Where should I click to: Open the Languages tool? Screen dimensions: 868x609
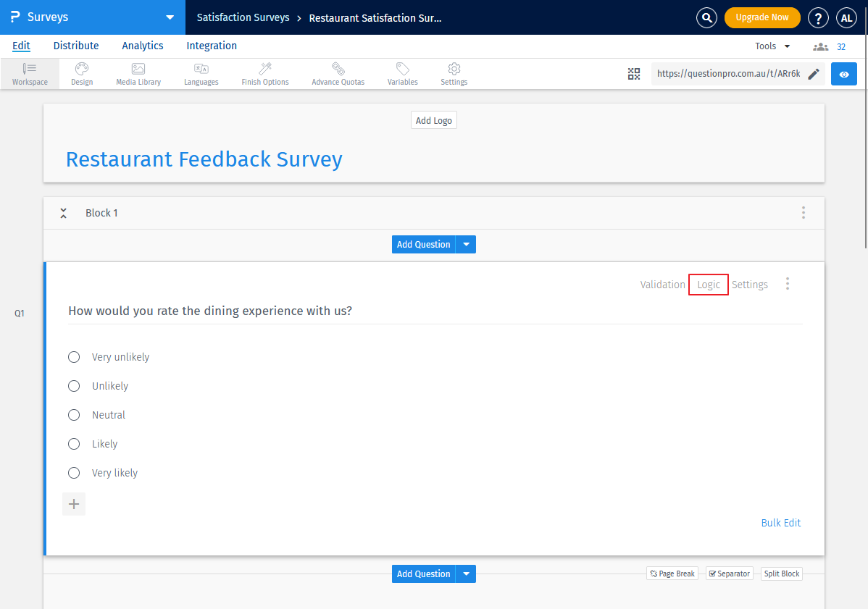click(201, 73)
